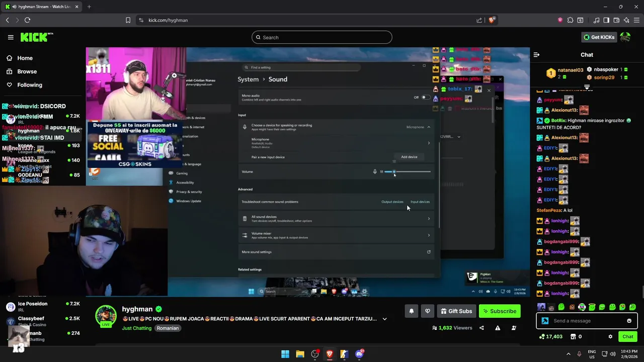Open File Explorer from taskbar

[300, 354]
